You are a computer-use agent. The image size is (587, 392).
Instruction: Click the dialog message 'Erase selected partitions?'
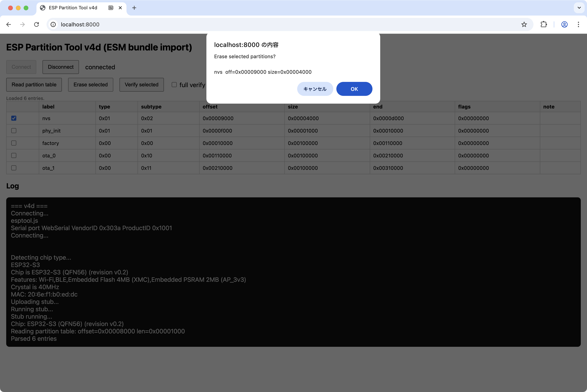click(245, 56)
